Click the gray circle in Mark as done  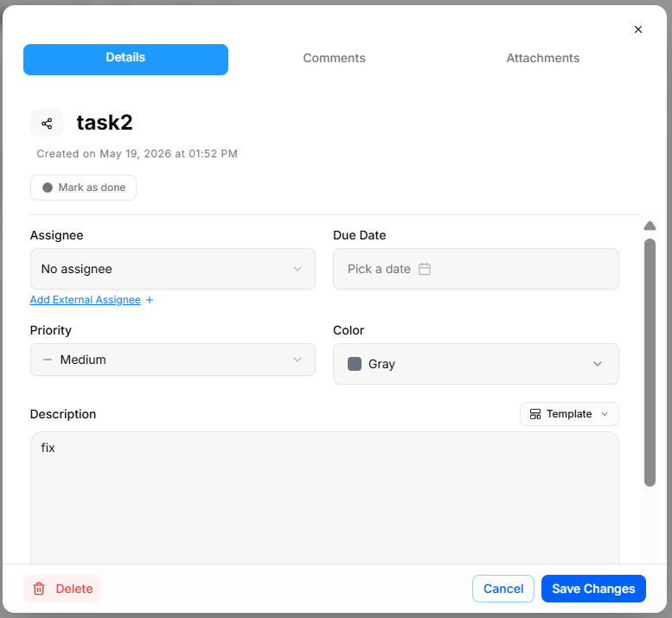coord(48,188)
